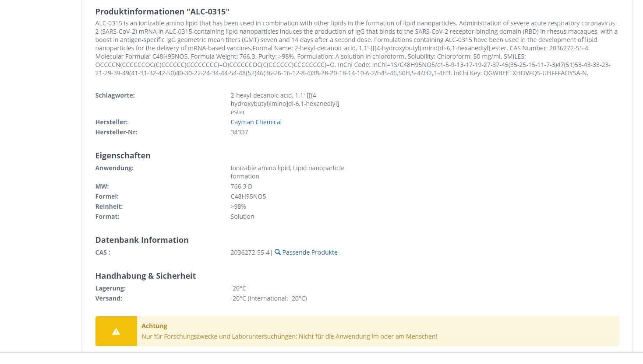Click the Handhabung & Sicherheit heading
Viewport: 643px width, 364px height.
point(145,276)
